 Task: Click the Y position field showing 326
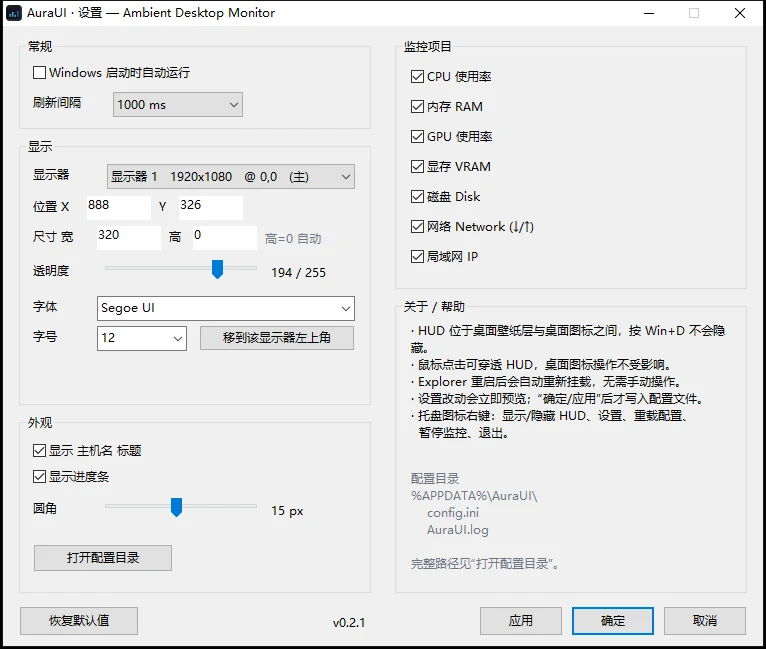point(211,207)
